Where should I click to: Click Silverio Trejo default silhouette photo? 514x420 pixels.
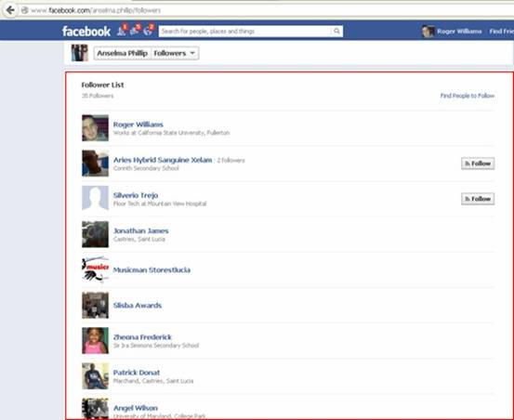point(95,199)
